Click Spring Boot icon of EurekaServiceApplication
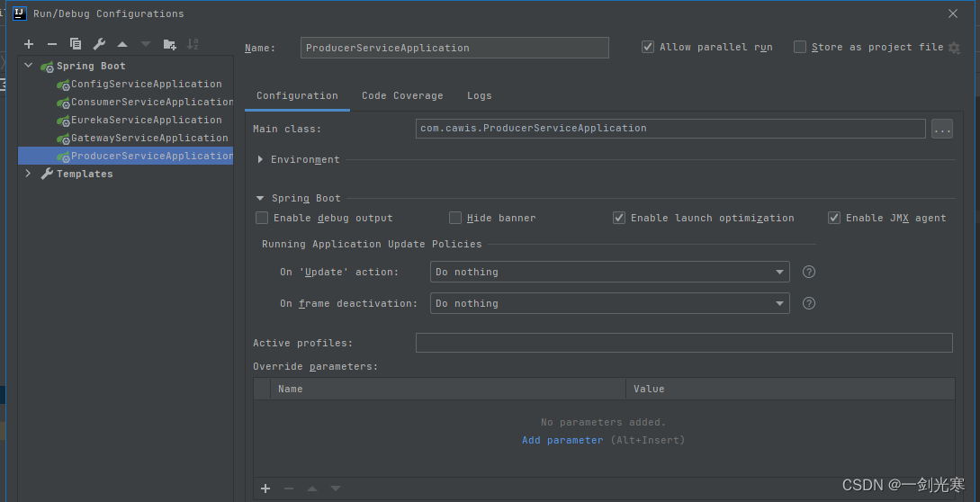Image resolution: width=980 pixels, height=502 pixels. point(63,121)
